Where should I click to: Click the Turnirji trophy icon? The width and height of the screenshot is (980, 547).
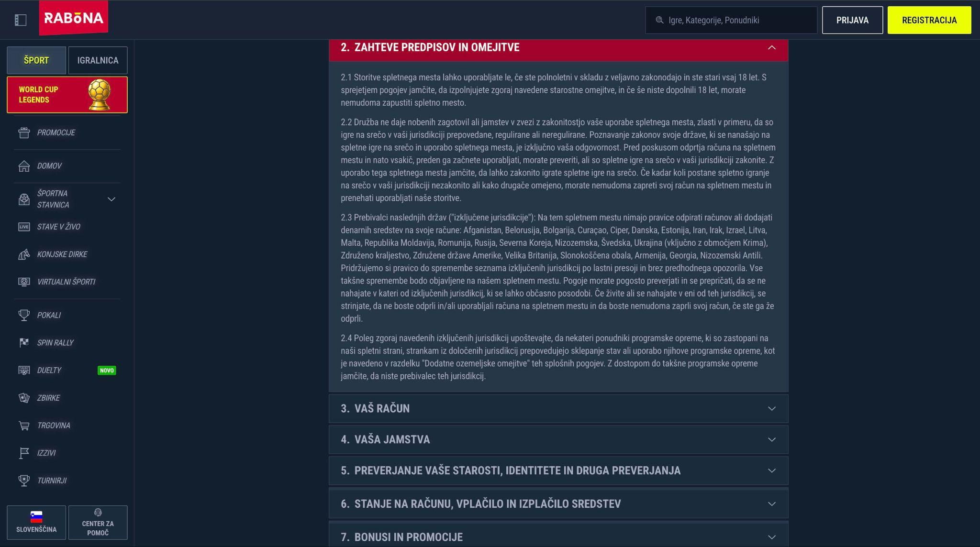24,481
